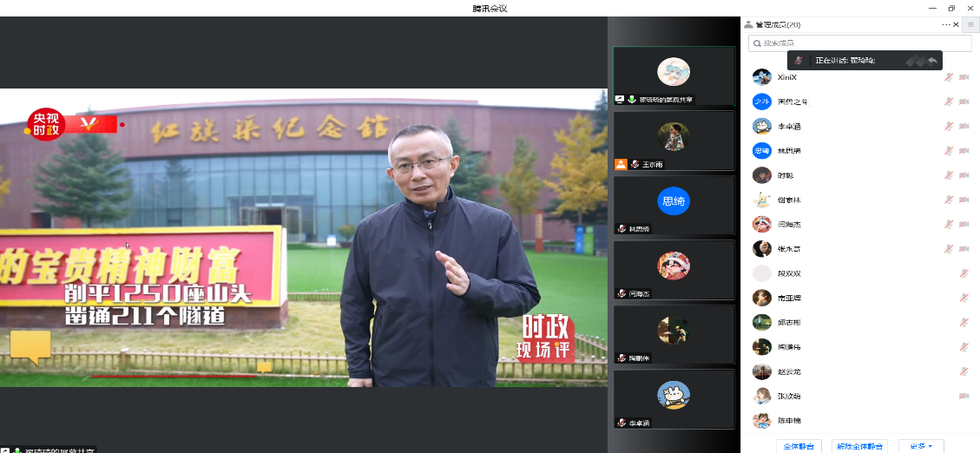The width and height of the screenshot is (980, 453).
Task: Click XiniX's avatar in member list
Action: pos(761,76)
